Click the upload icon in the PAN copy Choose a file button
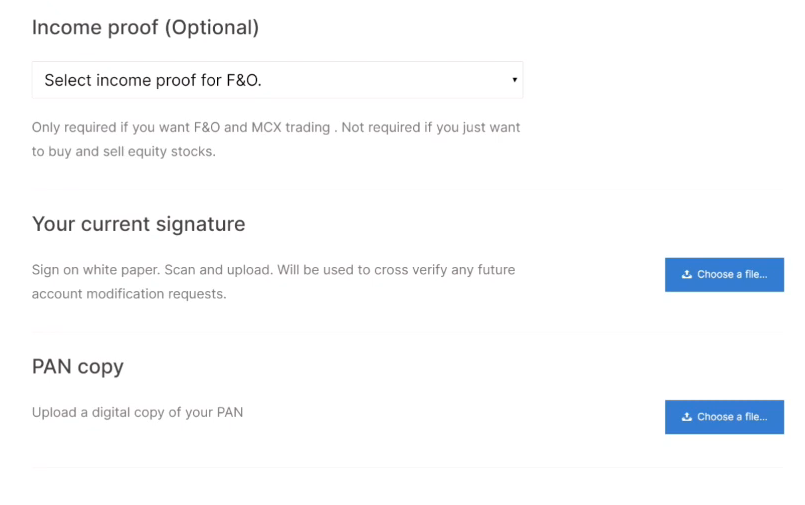This screenshot has width=805, height=505. [686, 417]
